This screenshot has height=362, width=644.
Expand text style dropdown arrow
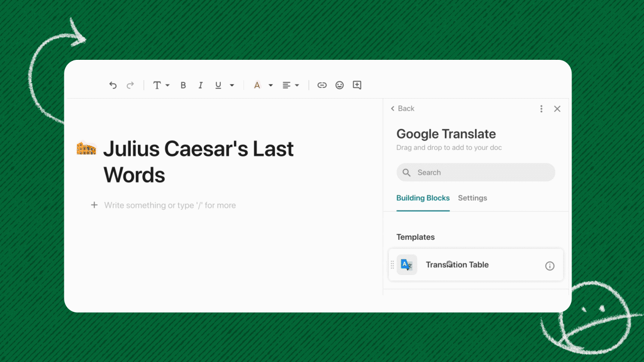tap(168, 85)
